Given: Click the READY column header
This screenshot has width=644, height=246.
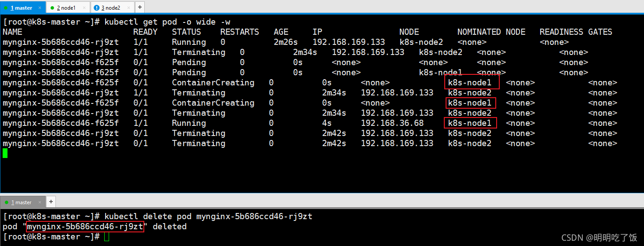Looking at the screenshot, I should point(145,32).
